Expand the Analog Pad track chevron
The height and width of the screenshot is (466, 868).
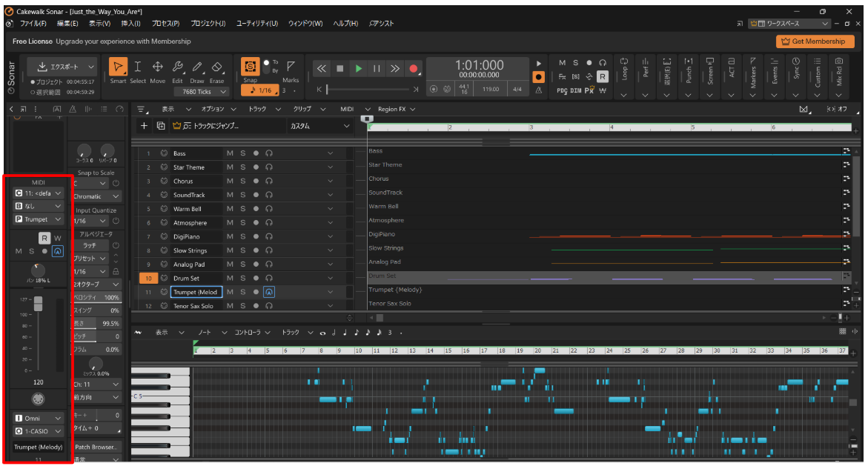click(x=330, y=264)
